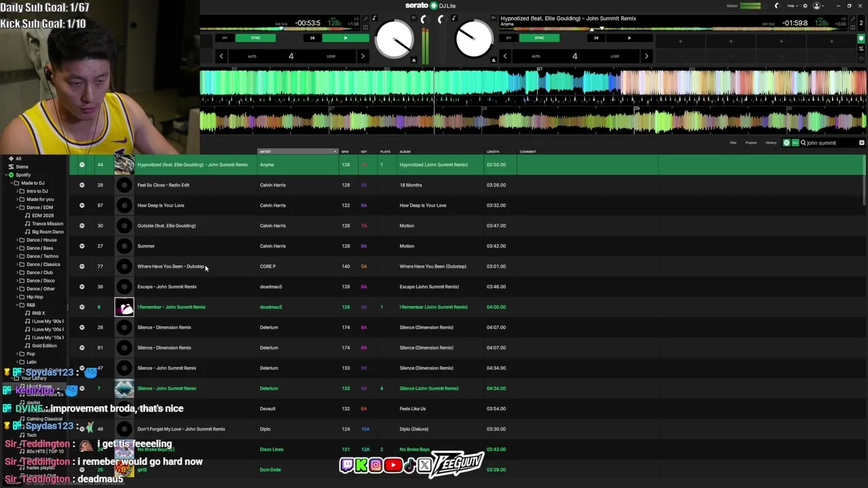Activate right deck AUTO loop

[x=536, y=56]
